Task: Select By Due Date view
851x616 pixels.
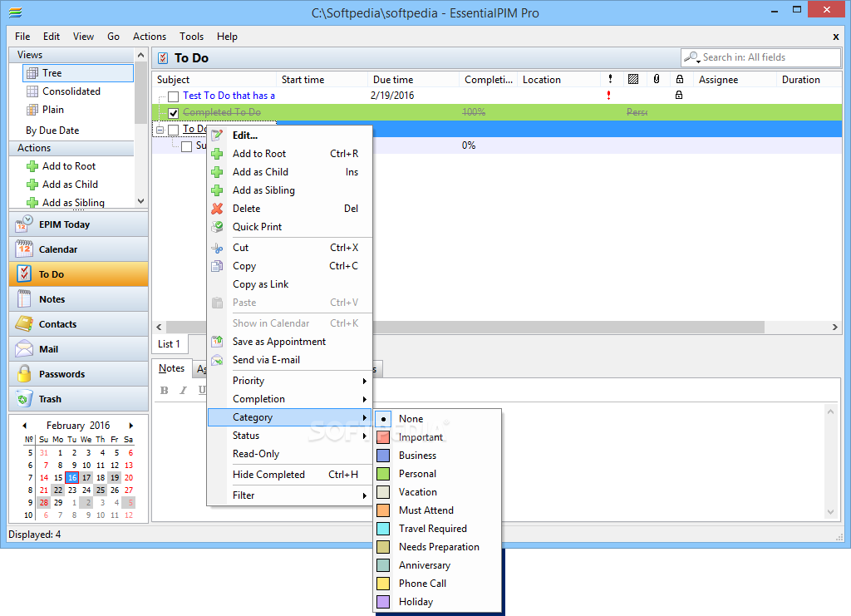Action: (x=52, y=131)
